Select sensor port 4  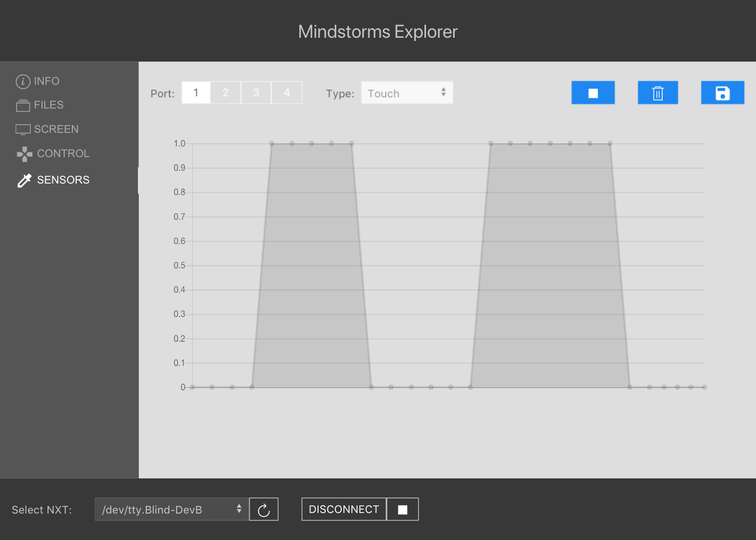[x=287, y=93]
